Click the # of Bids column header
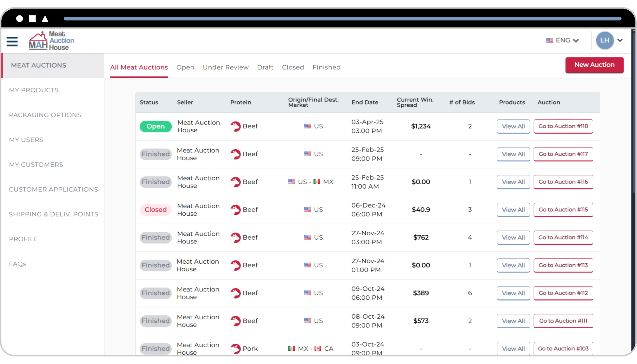Image resolution: width=637 pixels, height=364 pixels. pyautogui.click(x=462, y=102)
